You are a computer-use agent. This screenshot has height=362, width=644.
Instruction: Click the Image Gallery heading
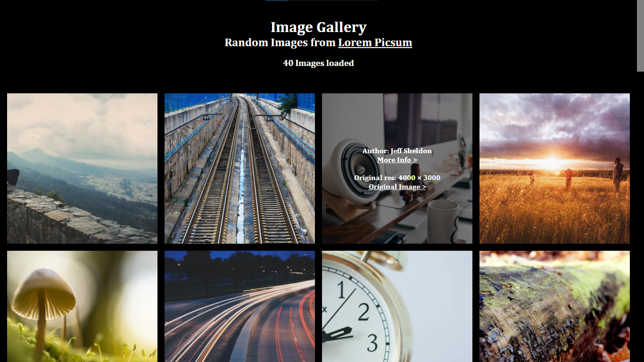(x=318, y=27)
